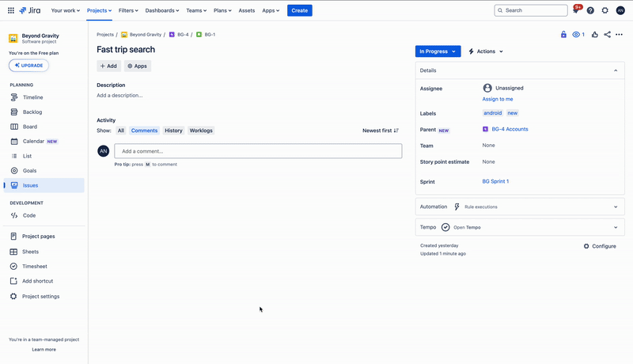Image resolution: width=633 pixels, height=364 pixels.
Task: Open Project pages in the sidebar
Action: pos(44,236)
